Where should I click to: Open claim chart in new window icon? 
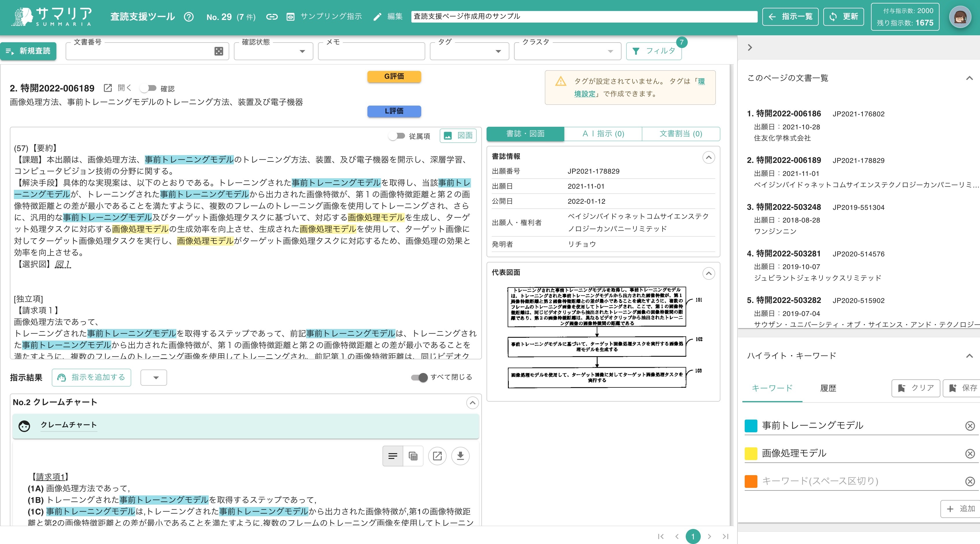point(437,456)
